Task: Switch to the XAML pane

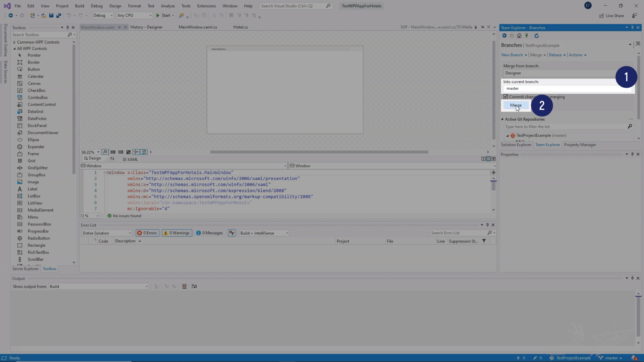Action: point(130,159)
